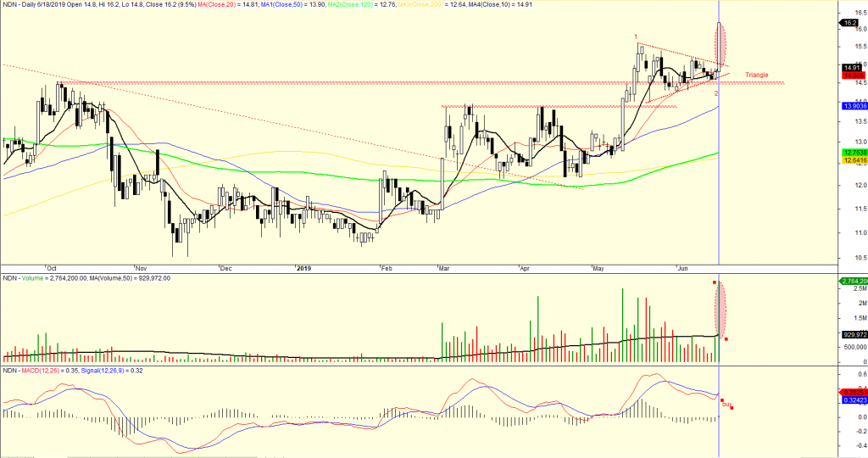Click the vertical blue date cursor line

719,212
